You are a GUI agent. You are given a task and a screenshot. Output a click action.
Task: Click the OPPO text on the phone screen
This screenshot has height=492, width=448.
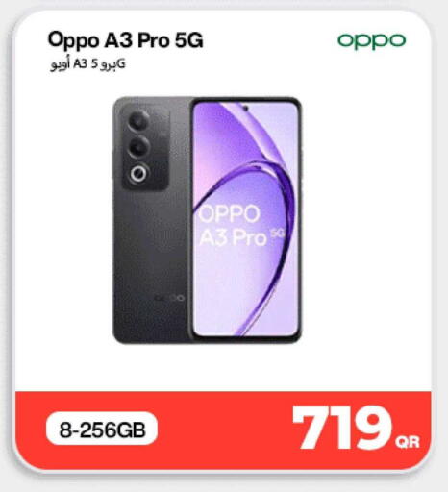(x=230, y=213)
